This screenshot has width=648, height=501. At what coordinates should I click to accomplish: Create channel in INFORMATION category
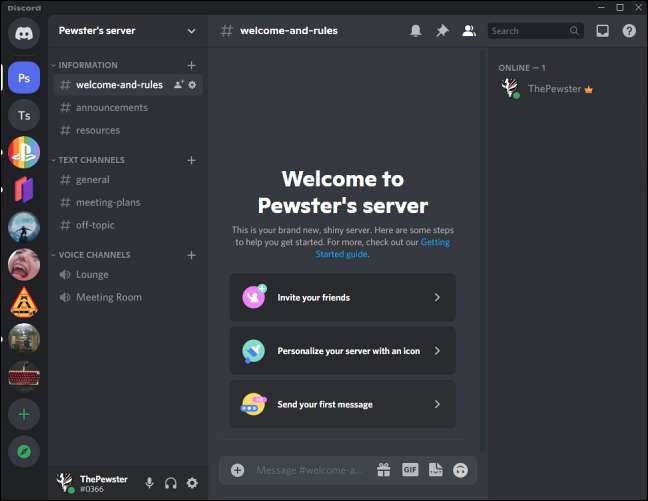[x=191, y=65]
